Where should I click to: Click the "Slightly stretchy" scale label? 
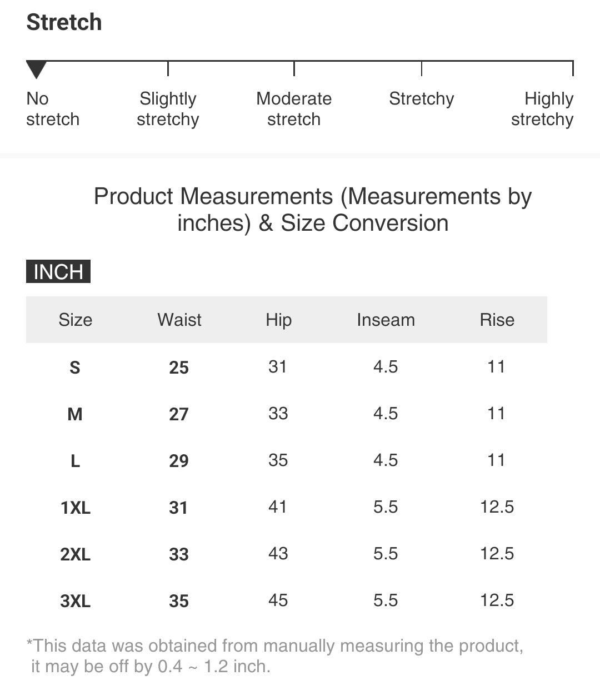[168, 109]
